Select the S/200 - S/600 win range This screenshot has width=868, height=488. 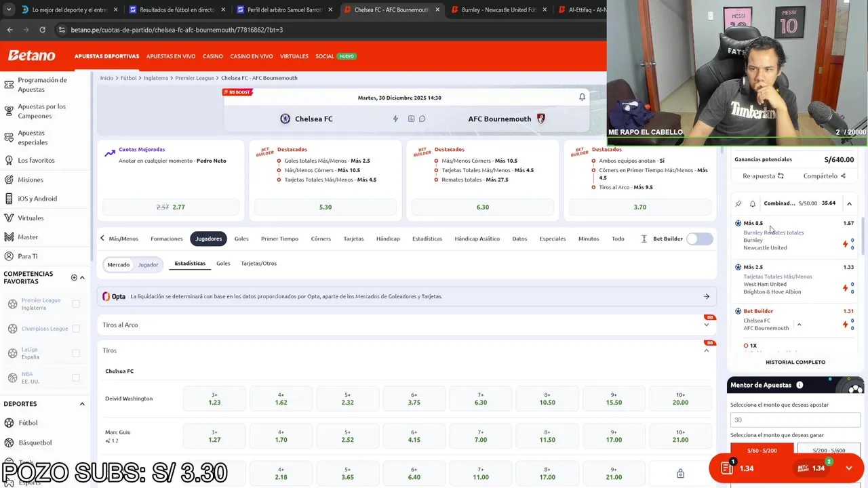[829, 451]
